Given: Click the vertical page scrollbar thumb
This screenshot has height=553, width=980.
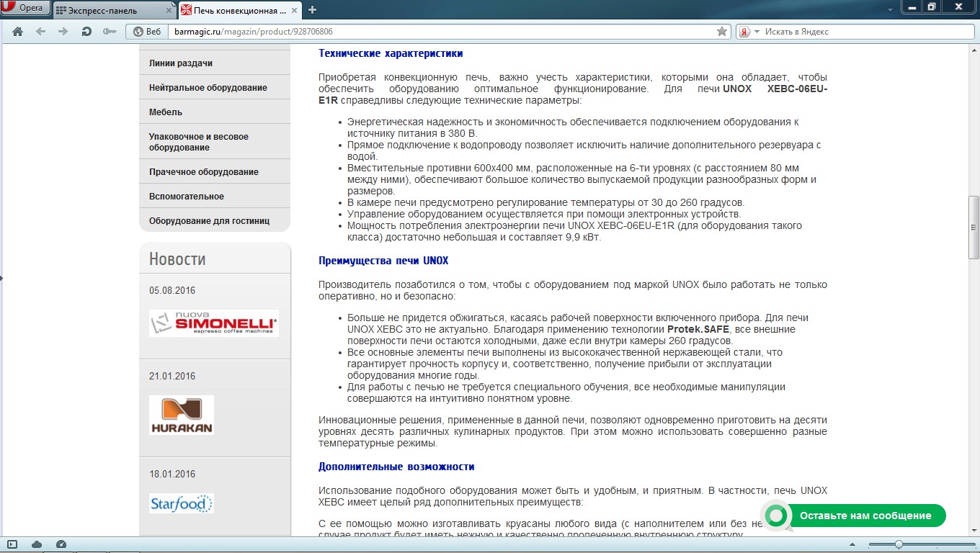Looking at the screenshot, I should 974,227.
